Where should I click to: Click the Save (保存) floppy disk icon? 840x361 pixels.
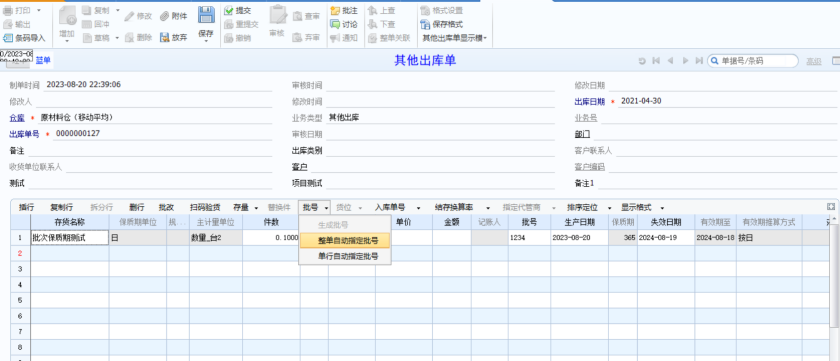[206, 15]
